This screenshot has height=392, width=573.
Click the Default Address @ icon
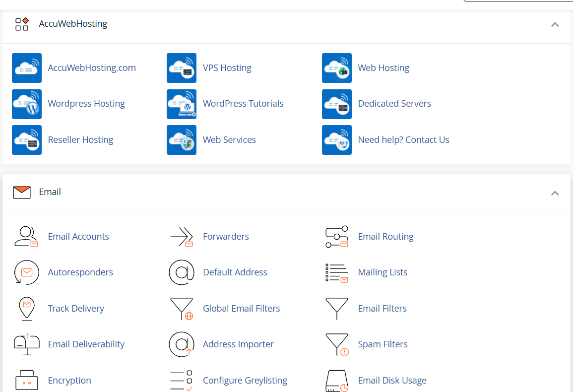point(182,272)
